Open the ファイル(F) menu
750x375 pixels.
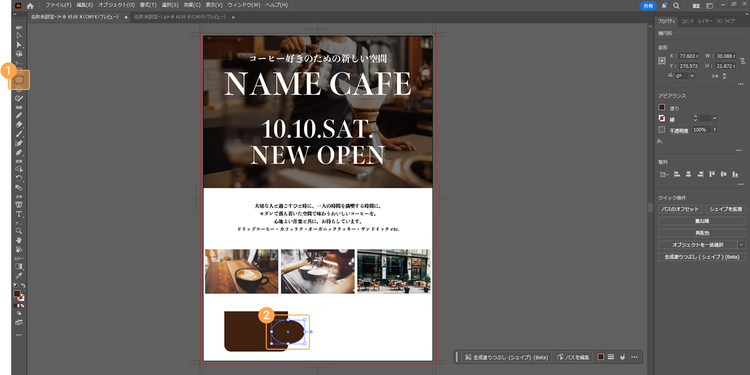[58, 5]
